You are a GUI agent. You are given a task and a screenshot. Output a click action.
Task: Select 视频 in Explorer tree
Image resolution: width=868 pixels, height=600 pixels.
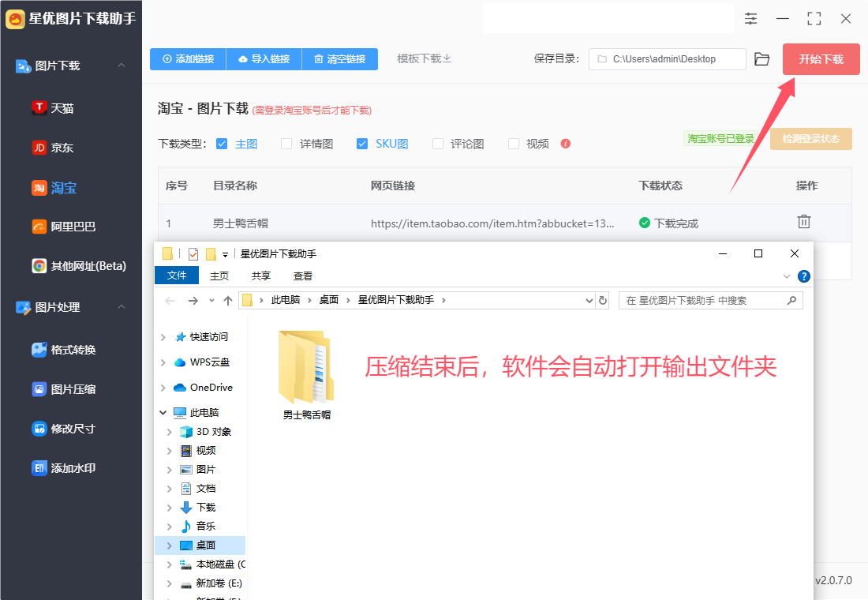200,451
